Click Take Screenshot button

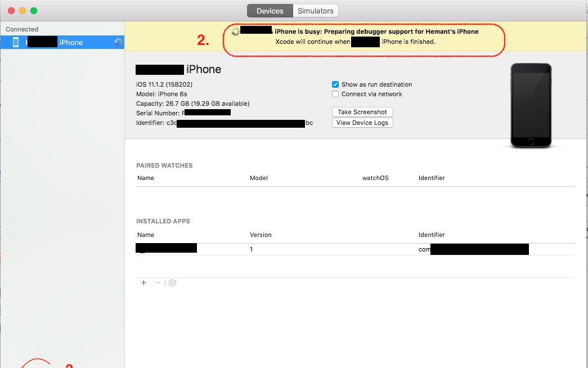tap(362, 112)
